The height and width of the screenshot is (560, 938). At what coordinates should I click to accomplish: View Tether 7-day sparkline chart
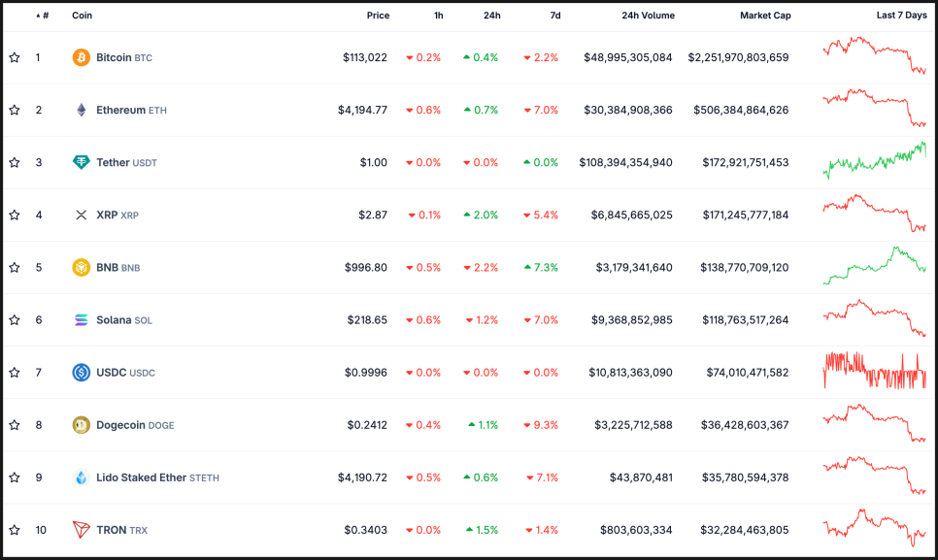pos(875,161)
